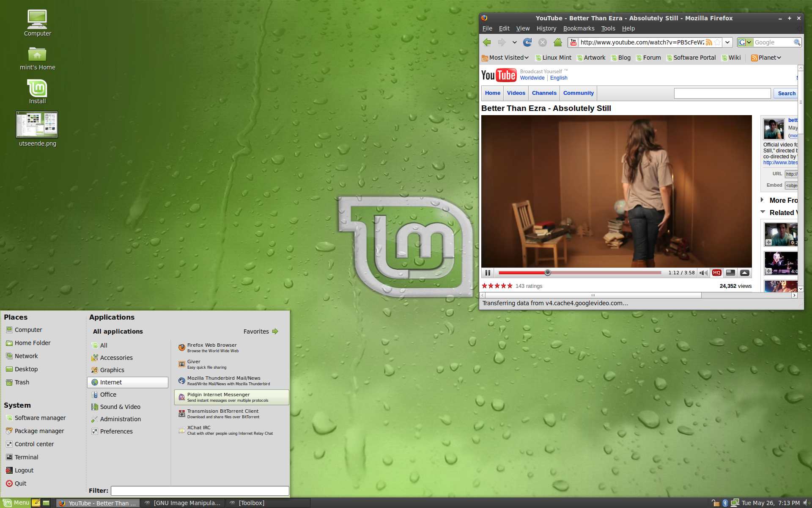Select the Graphics category
This screenshot has height=508, width=812.
click(x=128, y=370)
